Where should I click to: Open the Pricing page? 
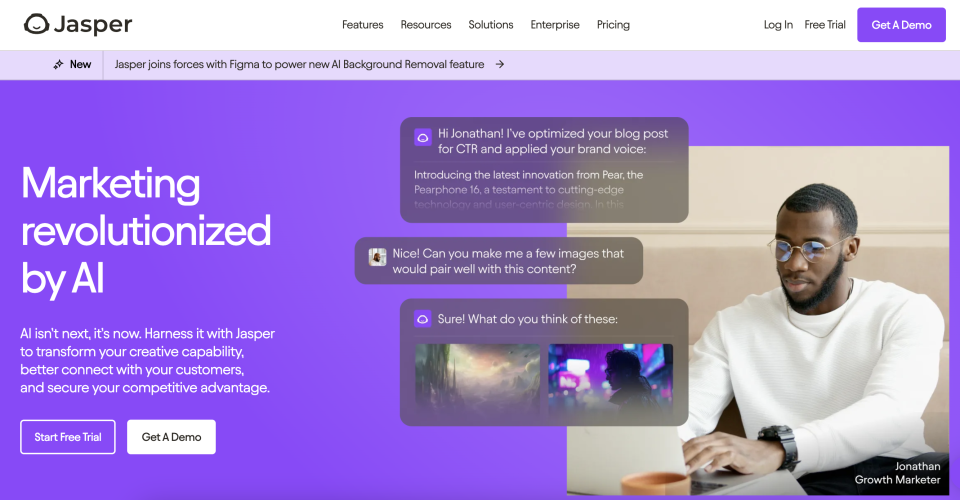coord(613,25)
